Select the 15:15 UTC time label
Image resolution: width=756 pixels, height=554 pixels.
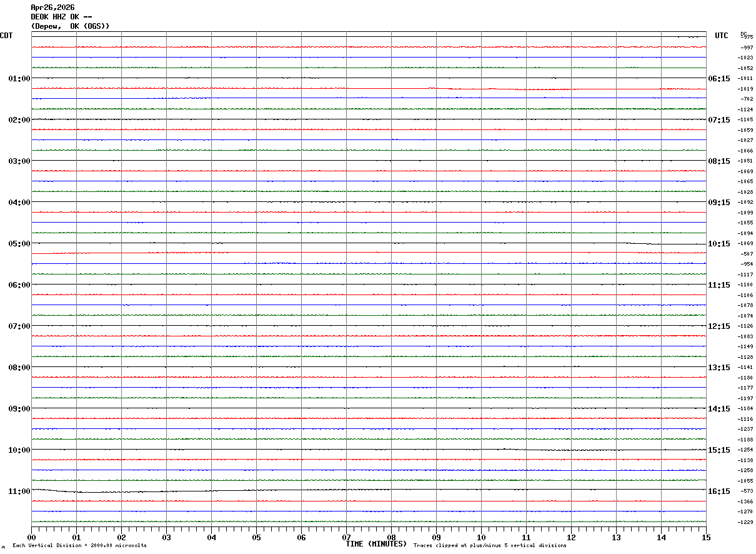click(719, 450)
